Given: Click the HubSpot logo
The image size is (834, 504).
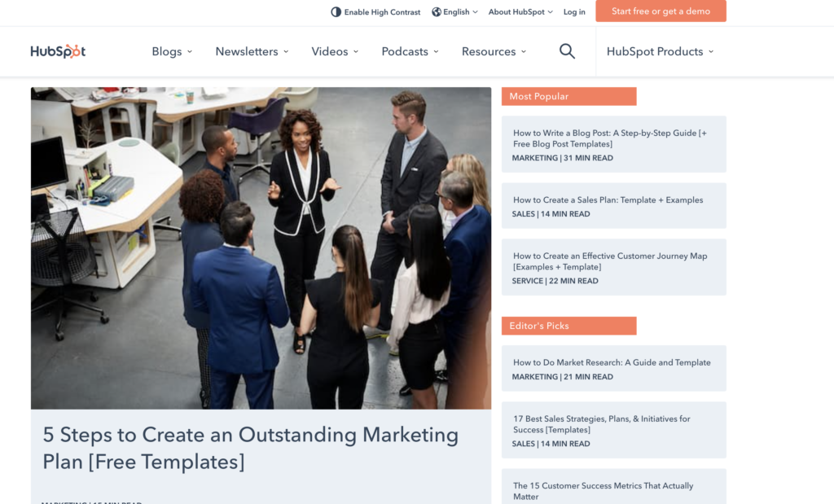Looking at the screenshot, I should pyautogui.click(x=58, y=51).
